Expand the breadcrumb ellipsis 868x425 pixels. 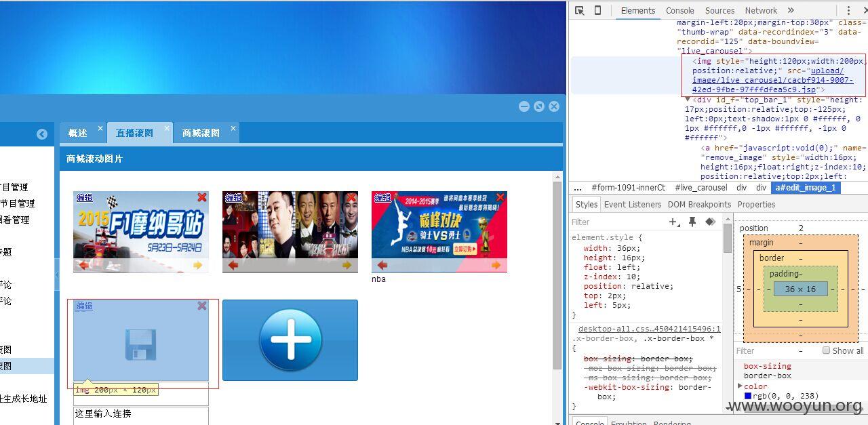tap(578, 188)
